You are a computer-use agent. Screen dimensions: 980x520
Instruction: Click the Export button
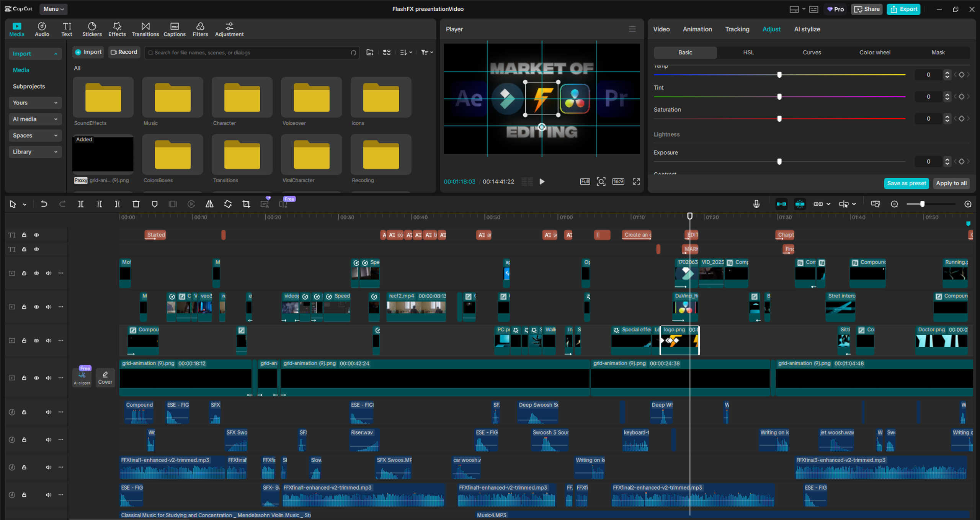tap(904, 9)
